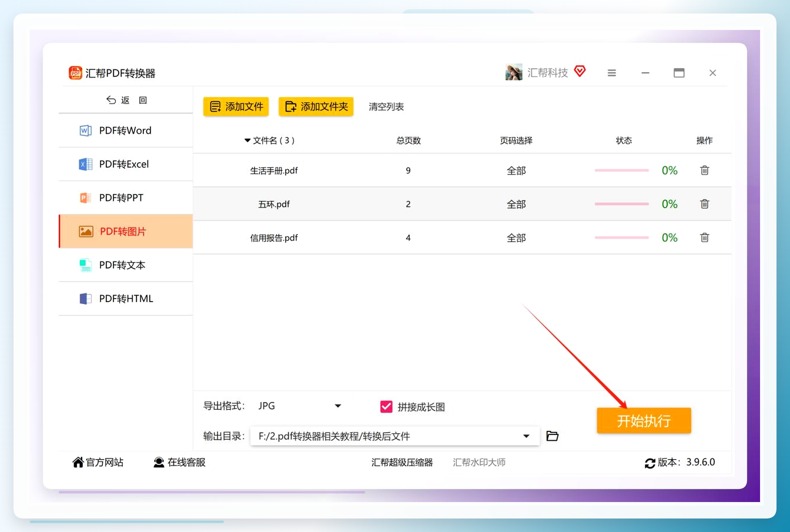
Task: Click the version refresh icon
Action: coord(650,463)
